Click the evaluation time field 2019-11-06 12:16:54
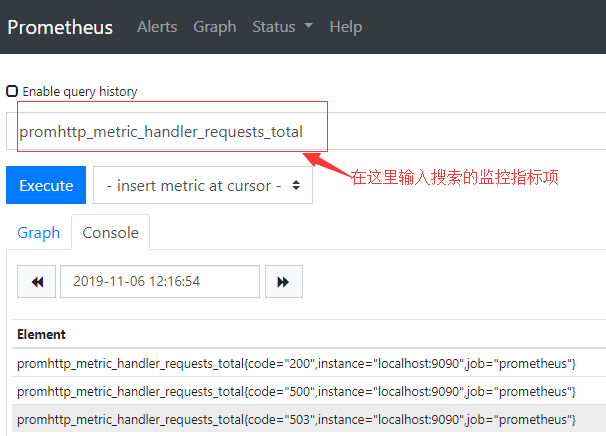This screenshot has height=436, width=606. pos(159,282)
